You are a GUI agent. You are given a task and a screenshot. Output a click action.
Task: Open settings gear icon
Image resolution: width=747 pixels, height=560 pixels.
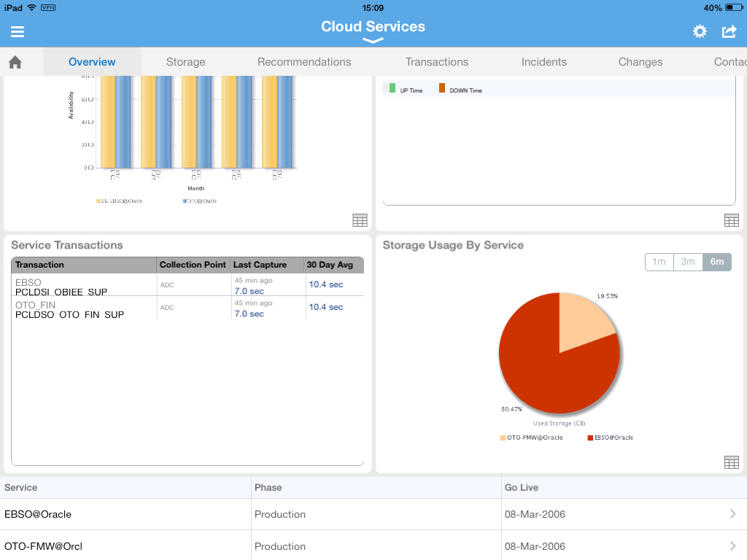pyautogui.click(x=700, y=31)
